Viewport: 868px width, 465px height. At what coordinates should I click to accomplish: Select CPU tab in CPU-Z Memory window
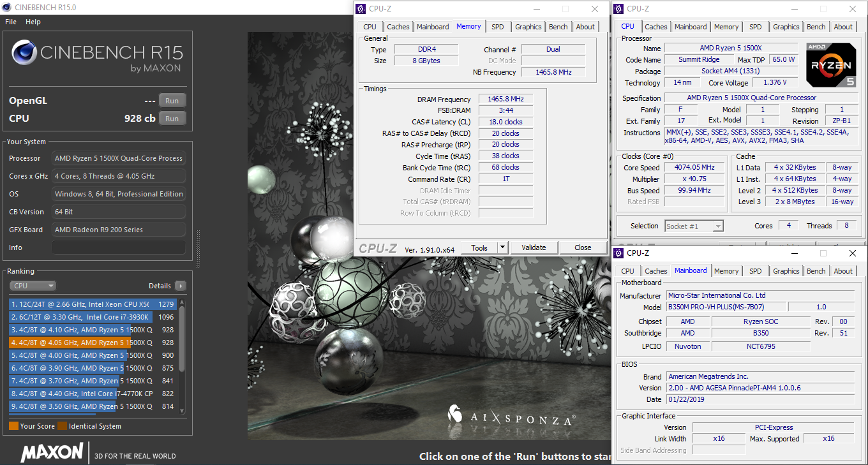tap(370, 27)
